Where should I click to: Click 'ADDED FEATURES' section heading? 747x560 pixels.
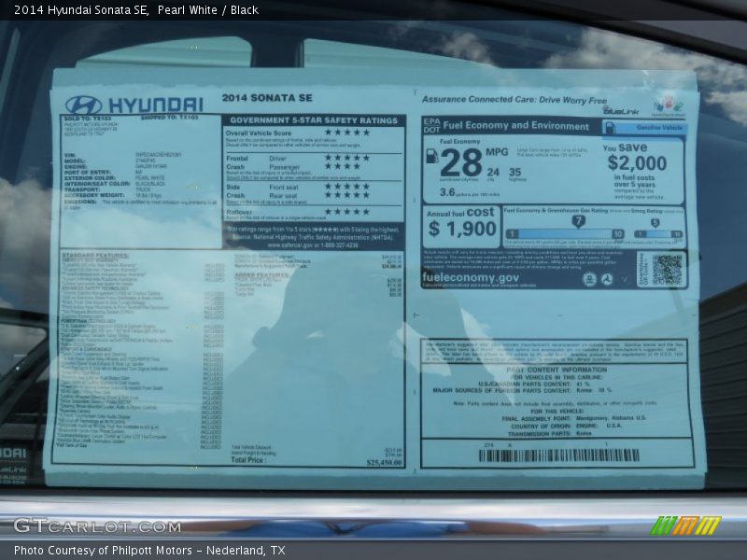tap(261, 275)
